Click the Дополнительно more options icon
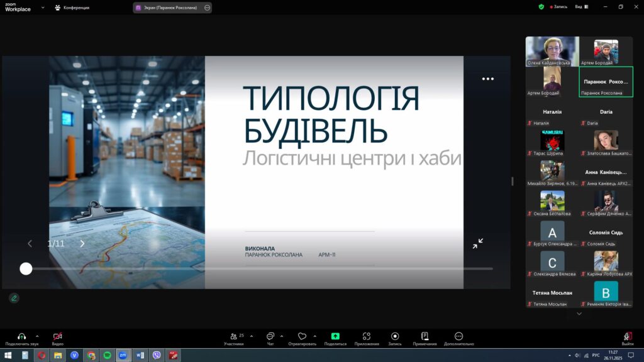This screenshot has width=644, height=362. (x=458, y=336)
